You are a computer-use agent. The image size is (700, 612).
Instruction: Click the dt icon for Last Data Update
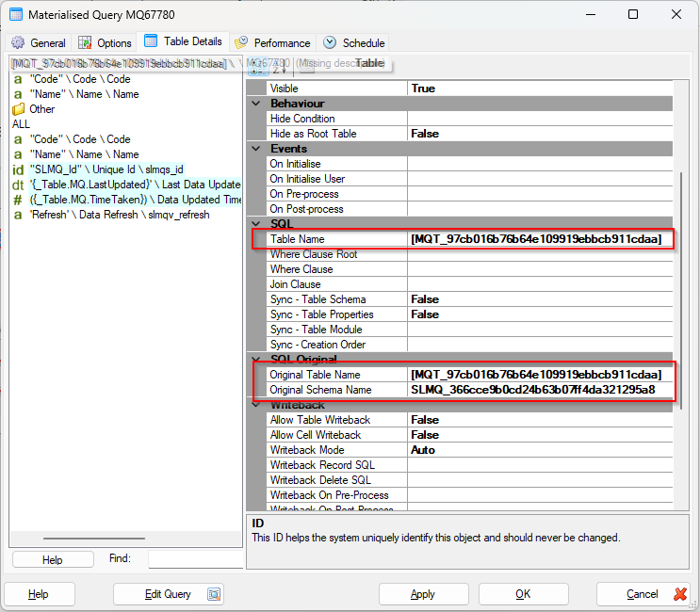[x=18, y=185]
